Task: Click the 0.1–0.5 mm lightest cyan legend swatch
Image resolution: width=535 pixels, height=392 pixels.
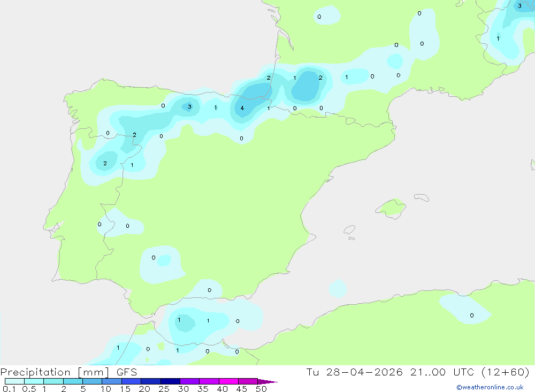Action: pyautogui.click(x=14, y=381)
